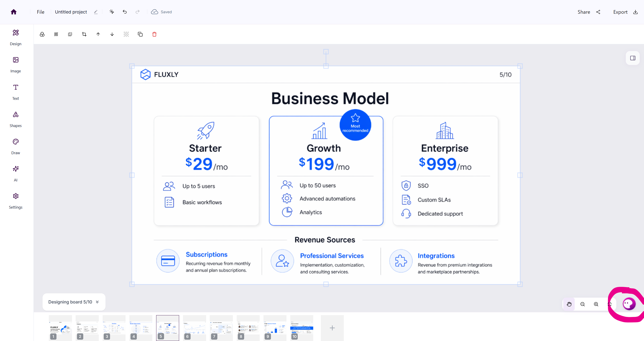This screenshot has width=644, height=341.
Task: Click the diagonal lines opacity icon
Action: point(56,34)
